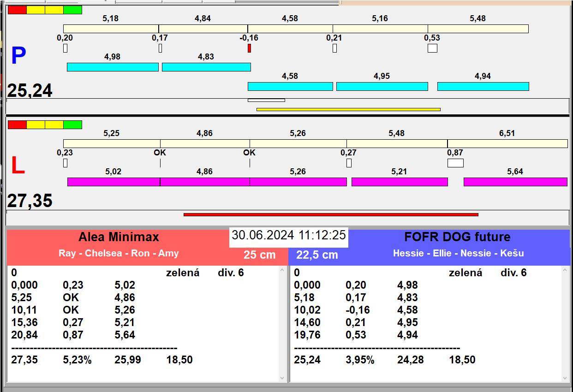Viewport: 573px width, 392px height.
Task: Click the cream segment labeled 6,51 in lane L
Action: [507, 143]
